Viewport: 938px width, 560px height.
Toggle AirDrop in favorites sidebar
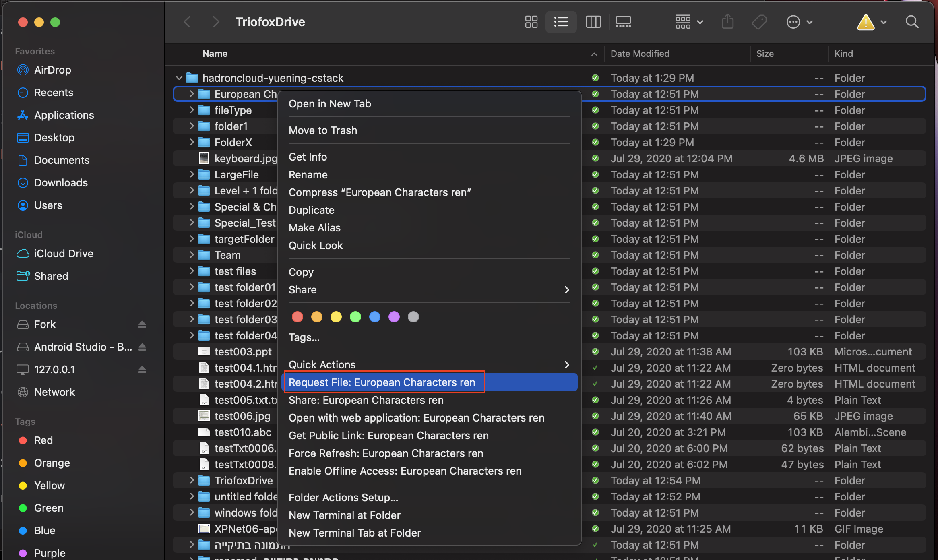(x=52, y=69)
